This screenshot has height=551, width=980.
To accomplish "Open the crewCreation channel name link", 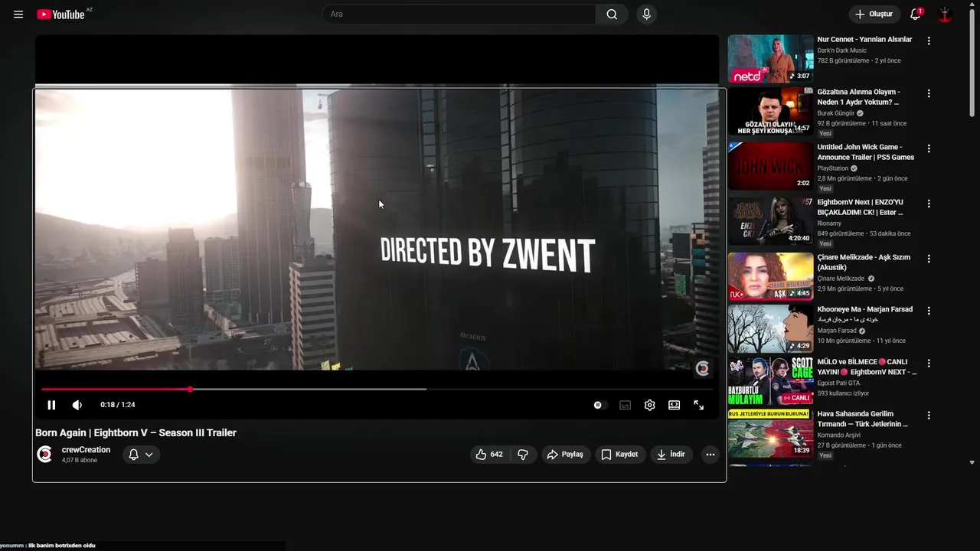I will click(x=86, y=450).
